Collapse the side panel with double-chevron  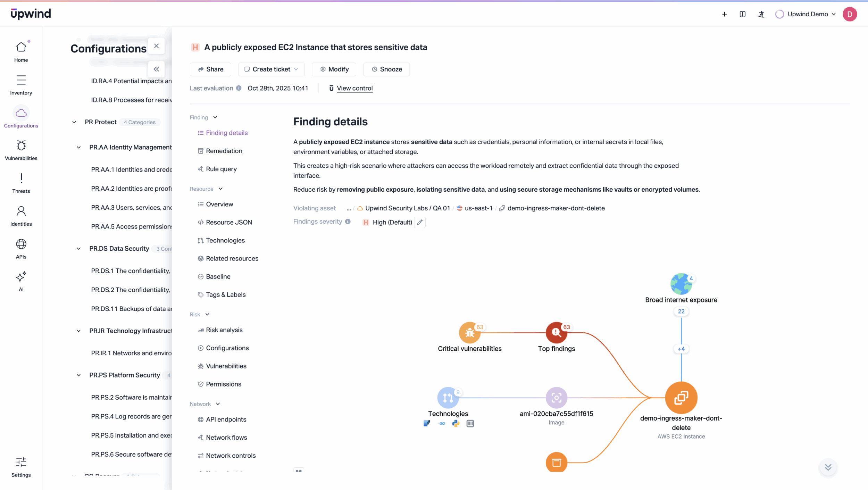tap(157, 69)
